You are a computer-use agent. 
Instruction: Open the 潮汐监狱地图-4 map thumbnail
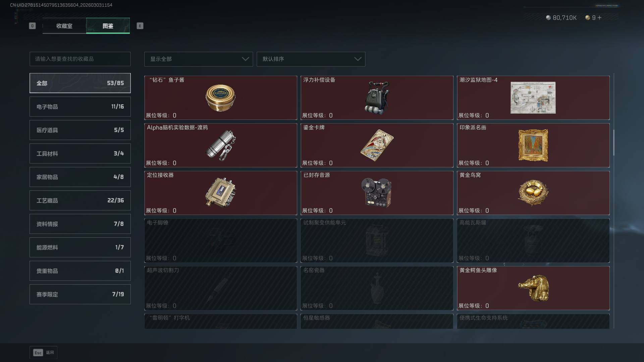[533, 98]
